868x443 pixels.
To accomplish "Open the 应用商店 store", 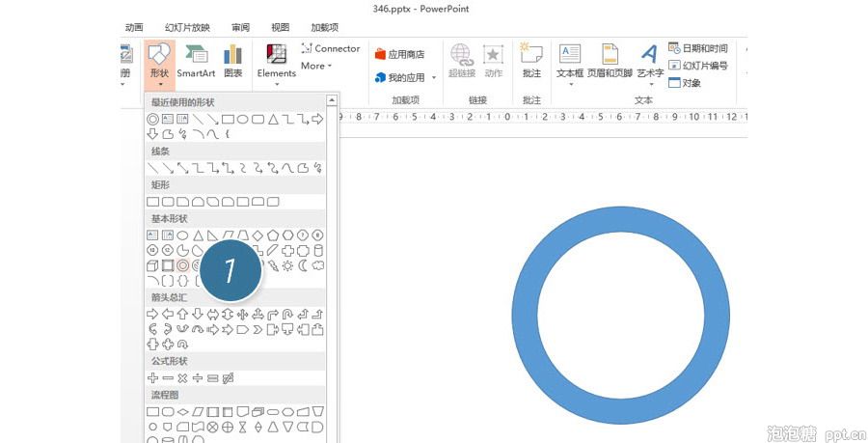I will tap(399, 54).
